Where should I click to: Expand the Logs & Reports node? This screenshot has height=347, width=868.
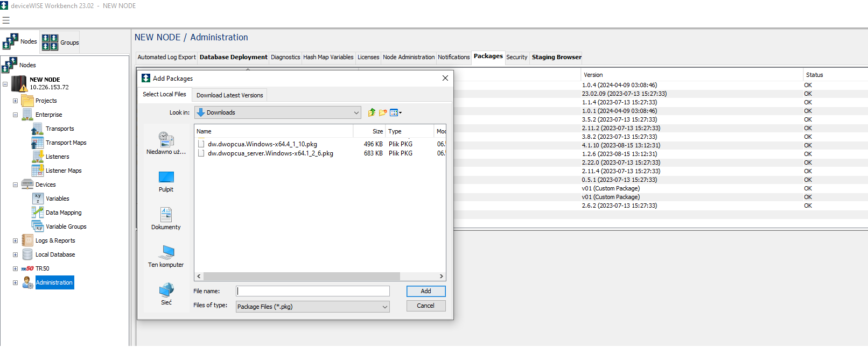click(15, 240)
